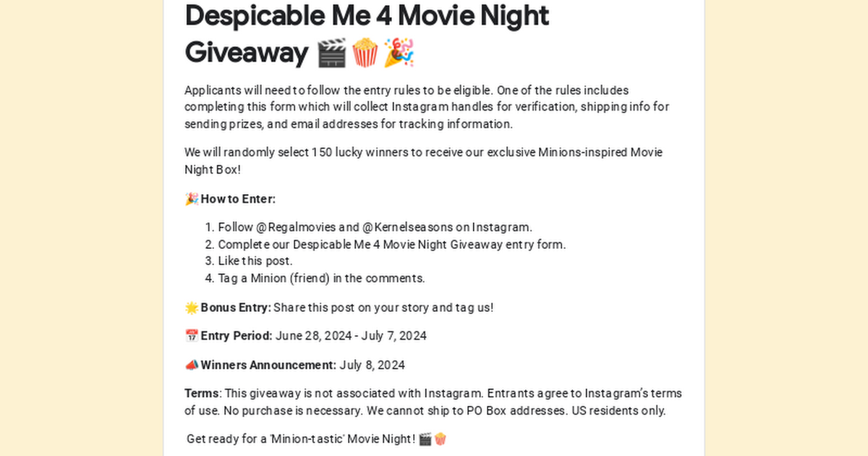Click the clapperboard emoji in the title
This screenshot has width=868, height=456.
[332, 53]
